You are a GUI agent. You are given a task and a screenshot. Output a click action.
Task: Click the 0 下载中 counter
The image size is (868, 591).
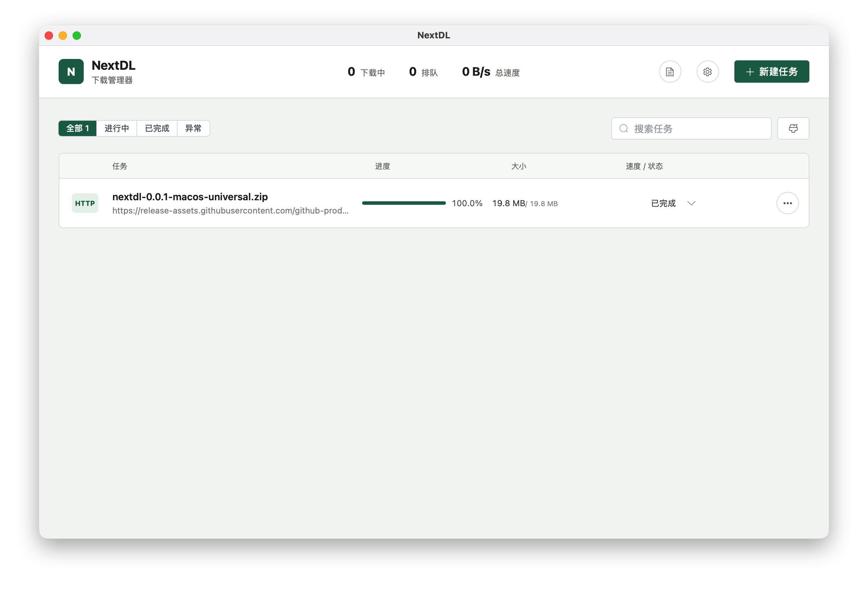[x=366, y=72]
